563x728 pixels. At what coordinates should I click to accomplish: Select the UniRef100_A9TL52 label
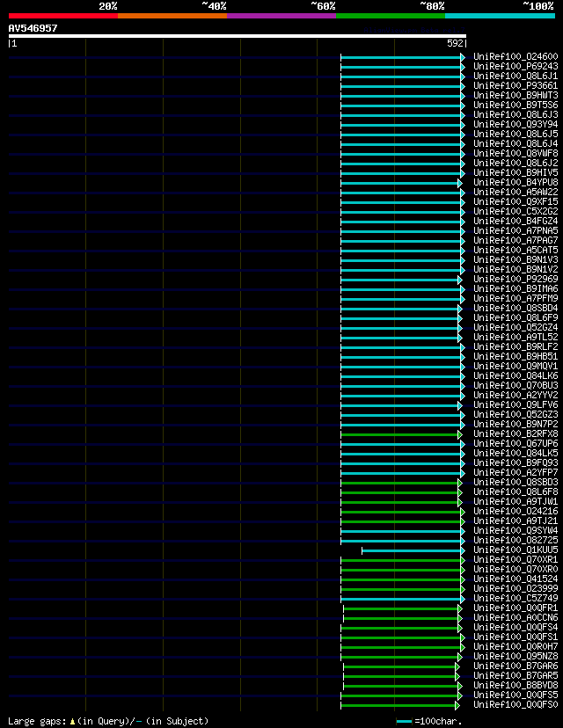[515, 337]
